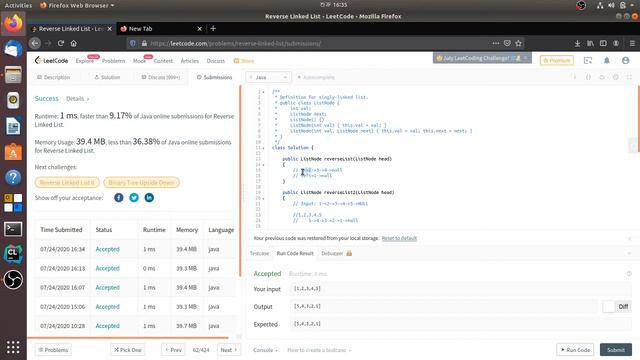Share acceptance on Twitter icon
Viewport: 640px width, 360px height.
tap(134, 198)
